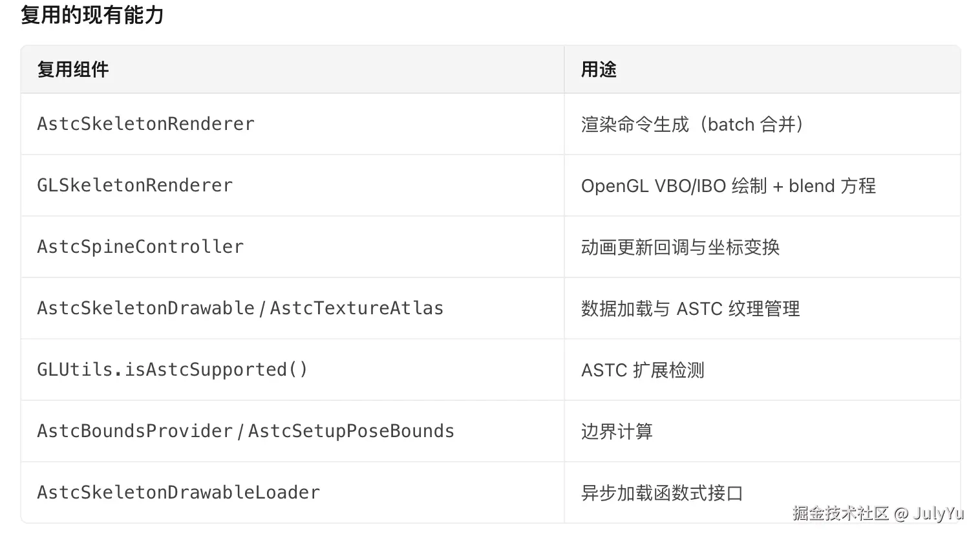Click the ASTC 扩展检测 description

pos(643,370)
